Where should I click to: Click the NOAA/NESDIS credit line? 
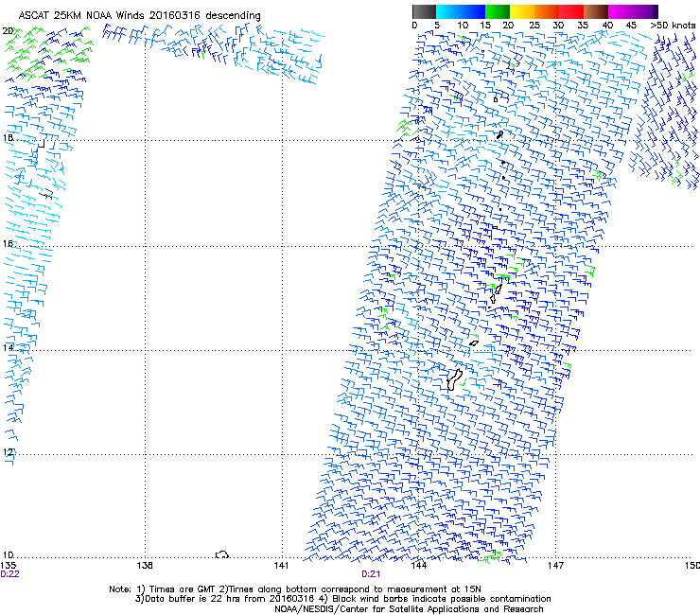409,608
